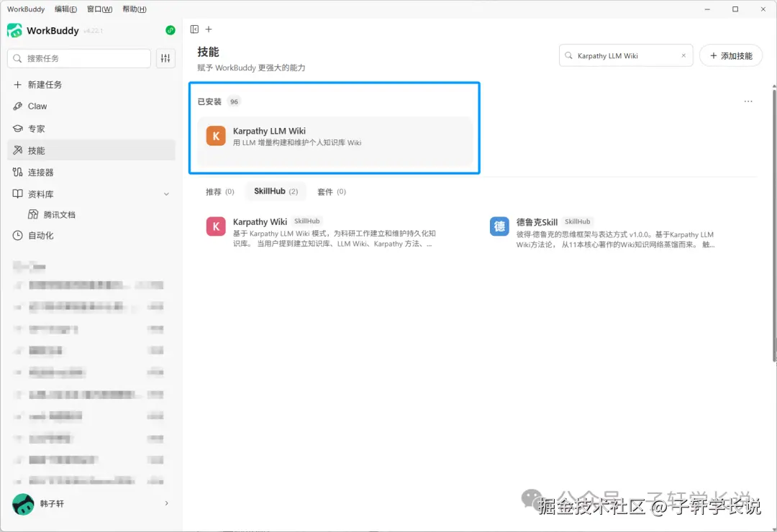Click the SkillHub tag beside Karpathy Wiki

306,221
